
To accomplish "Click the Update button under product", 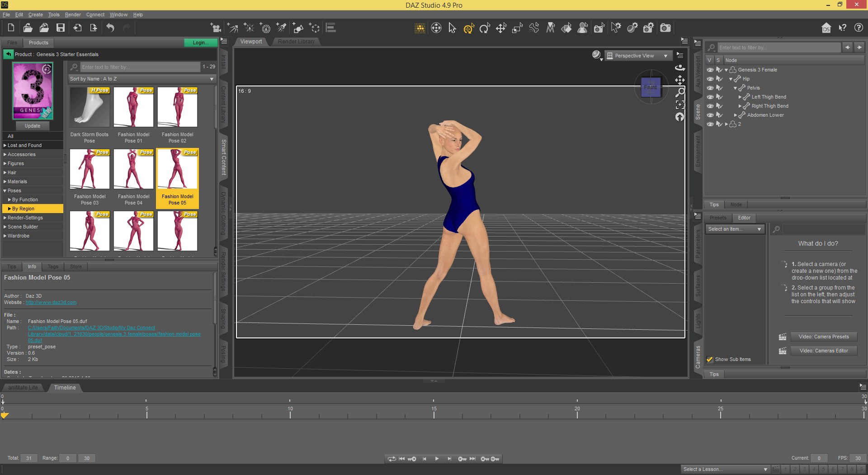I will (x=33, y=126).
